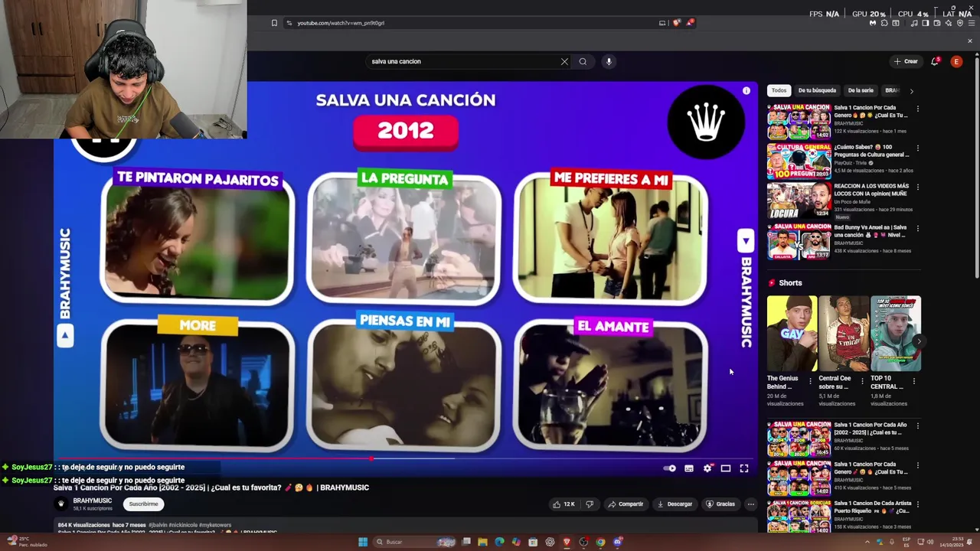This screenshot has height=551, width=980.
Task: Show more filter chips with arrow
Action: tap(911, 91)
